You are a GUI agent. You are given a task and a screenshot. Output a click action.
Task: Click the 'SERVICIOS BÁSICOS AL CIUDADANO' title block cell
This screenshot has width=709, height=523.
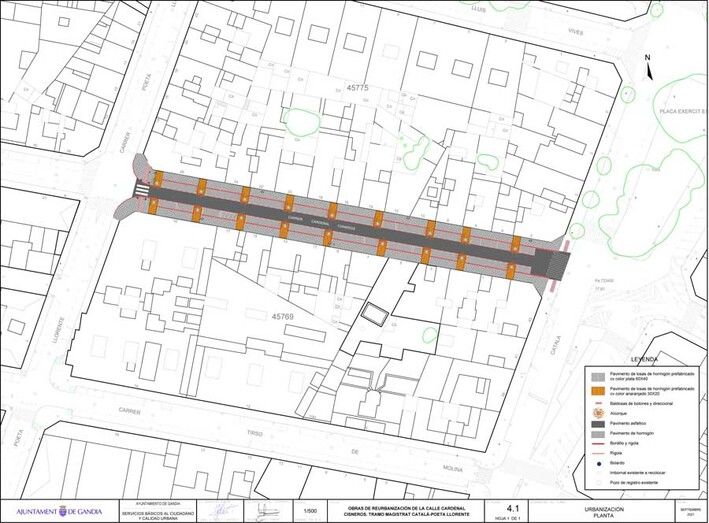[x=158, y=516]
